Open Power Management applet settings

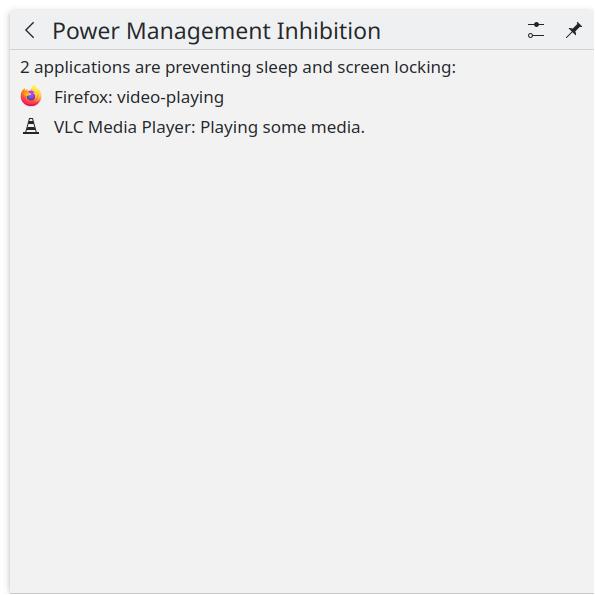pyautogui.click(x=536, y=30)
